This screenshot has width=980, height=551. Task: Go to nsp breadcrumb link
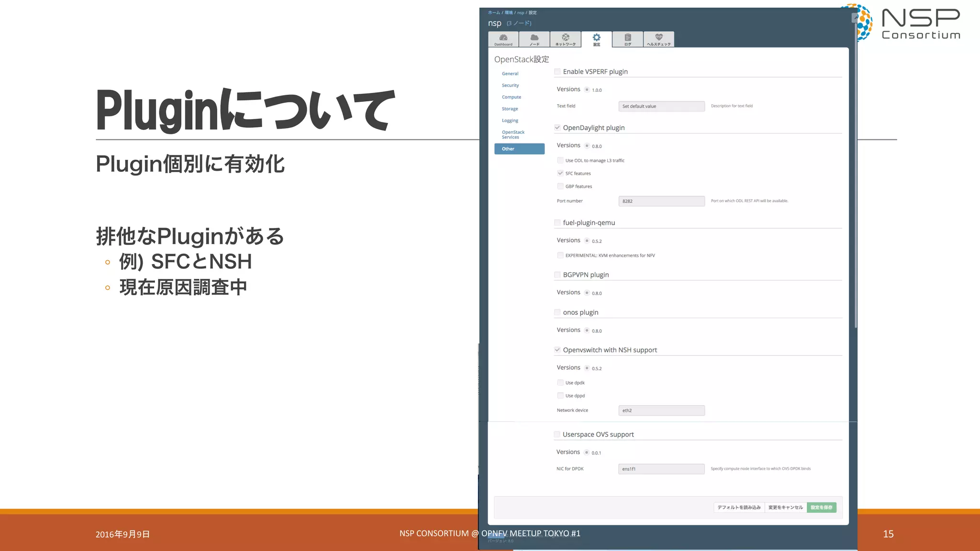[x=521, y=12]
